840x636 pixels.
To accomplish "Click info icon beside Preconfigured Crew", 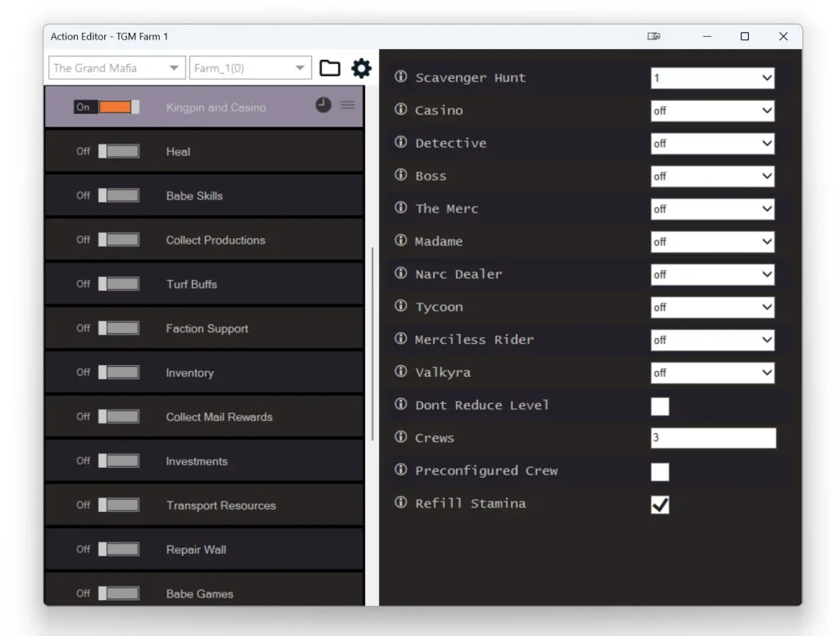I will [x=400, y=469].
